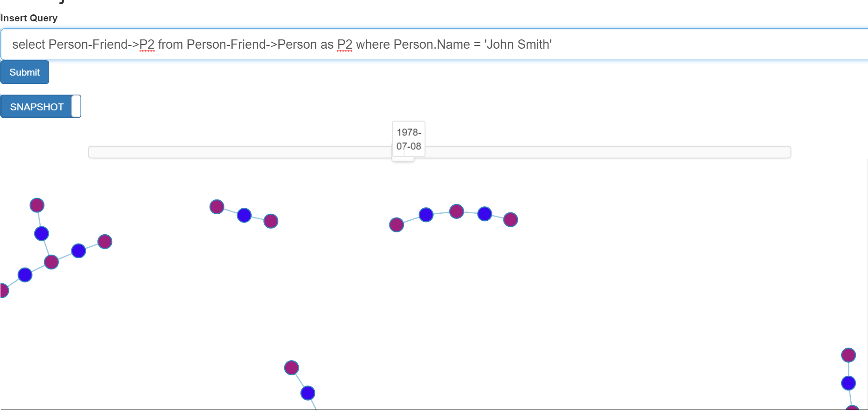Select the right purple node of the three-node chain
The height and width of the screenshot is (410, 868).
click(271, 221)
